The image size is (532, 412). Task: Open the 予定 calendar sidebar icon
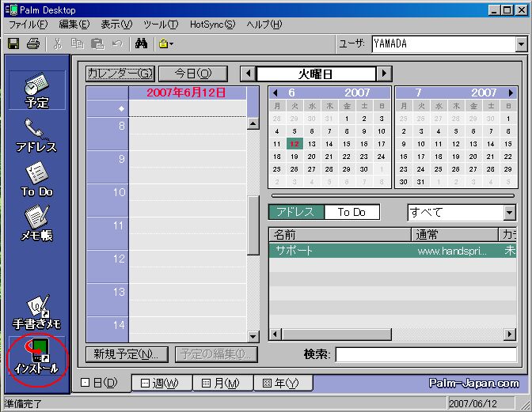36,90
